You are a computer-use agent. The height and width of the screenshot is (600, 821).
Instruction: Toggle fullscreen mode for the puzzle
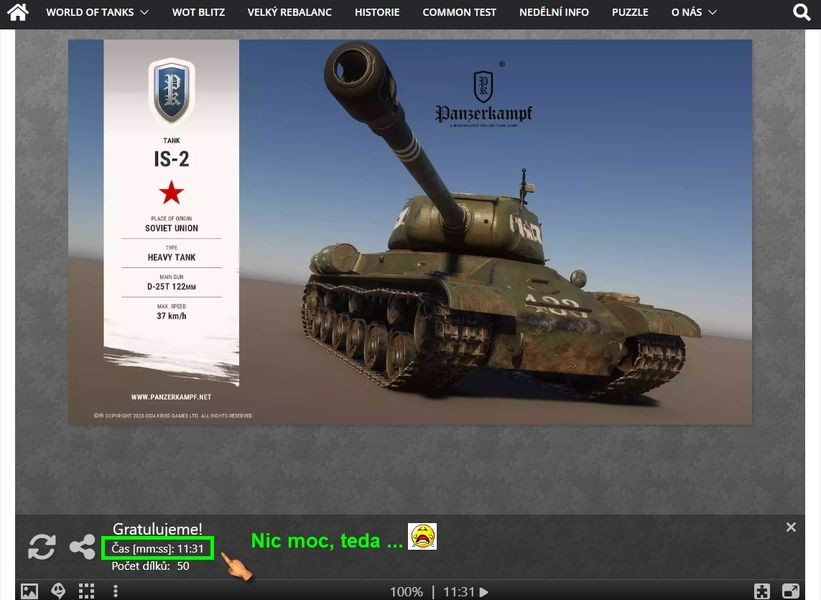(x=790, y=591)
